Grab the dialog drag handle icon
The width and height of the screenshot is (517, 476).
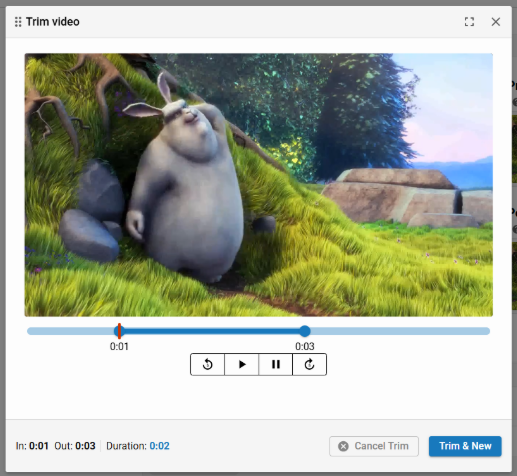(18, 22)
